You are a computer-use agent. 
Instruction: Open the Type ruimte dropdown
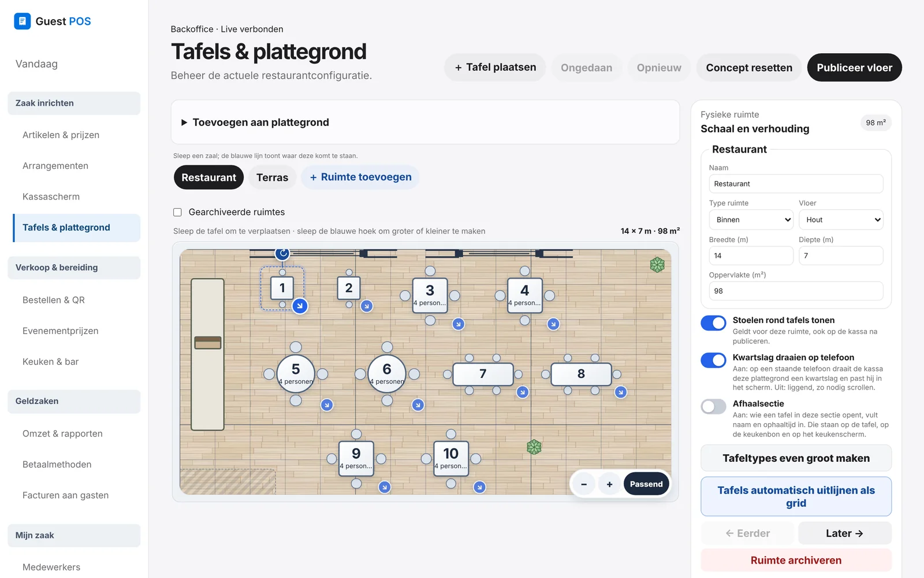tap(751, 220)
